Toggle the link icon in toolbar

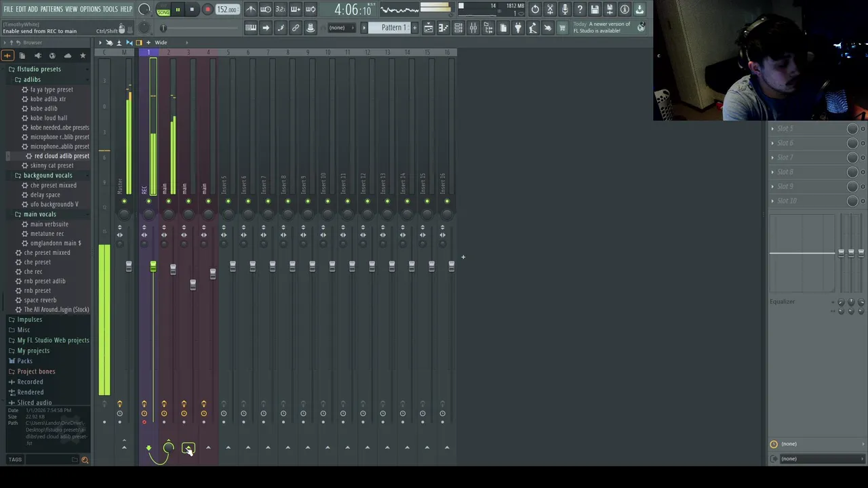pyautogui.click(x=296, y=28)
